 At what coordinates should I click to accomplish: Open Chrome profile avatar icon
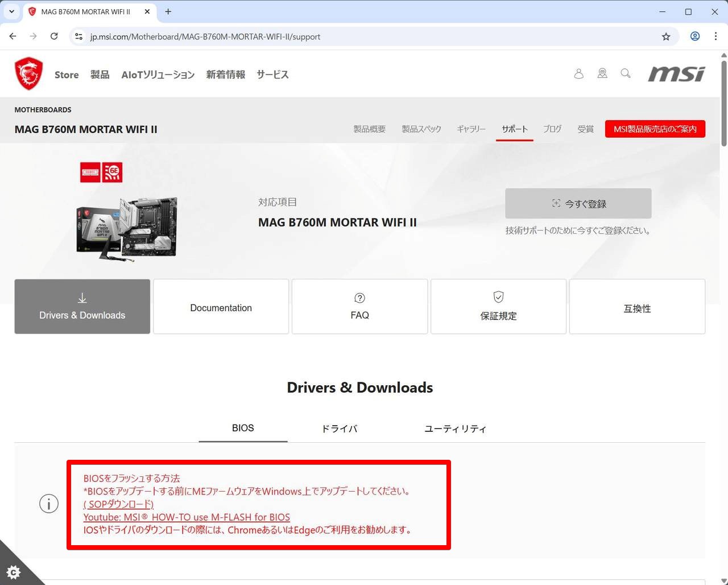point(695,36)
